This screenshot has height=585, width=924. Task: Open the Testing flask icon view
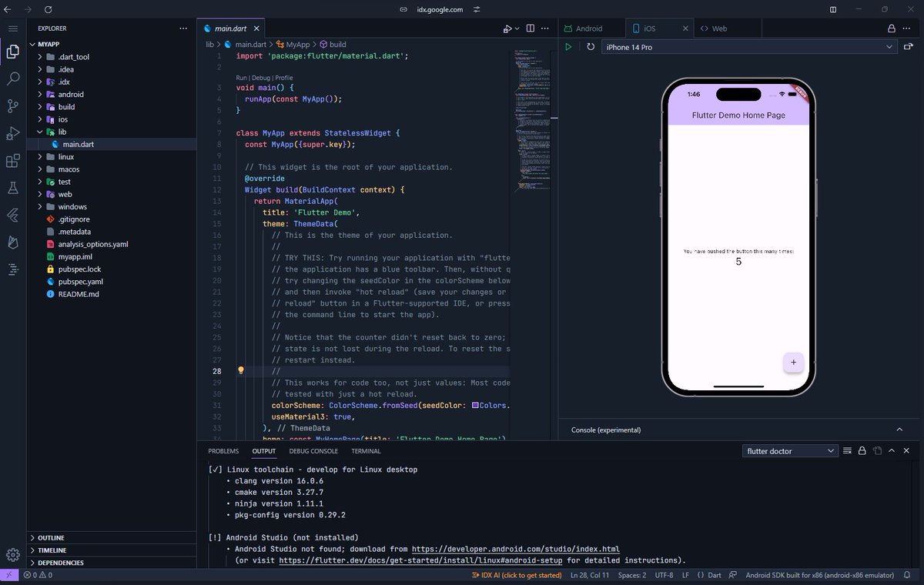click(13, 188)
